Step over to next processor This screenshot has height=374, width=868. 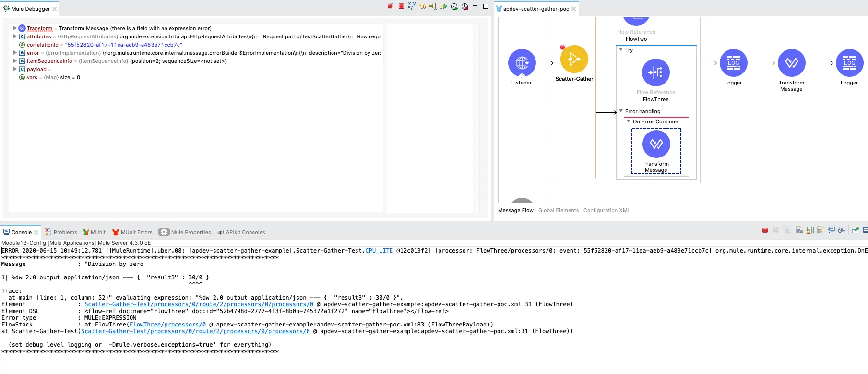pos(422,6)
